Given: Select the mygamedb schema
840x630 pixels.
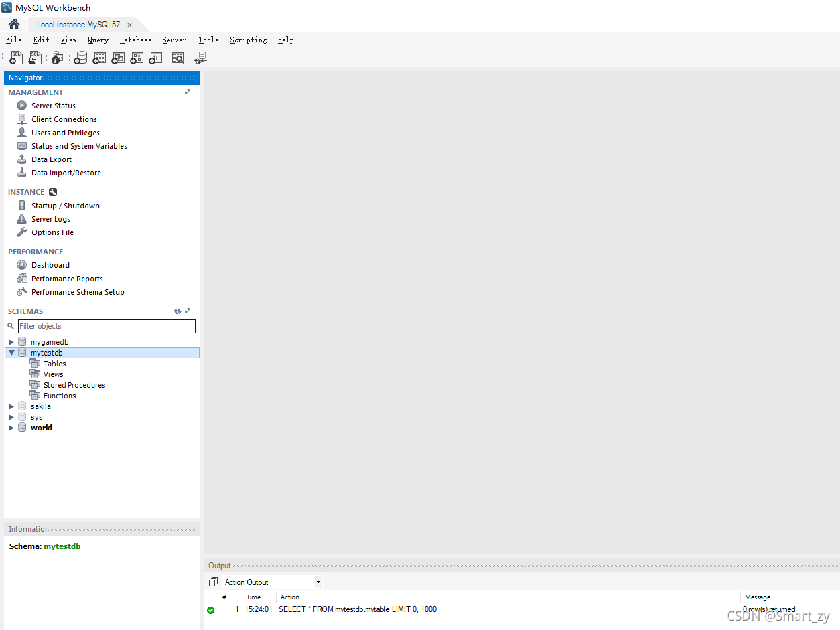Looking at the screenshot, I should pyautogui.click(x=50, y=342).
